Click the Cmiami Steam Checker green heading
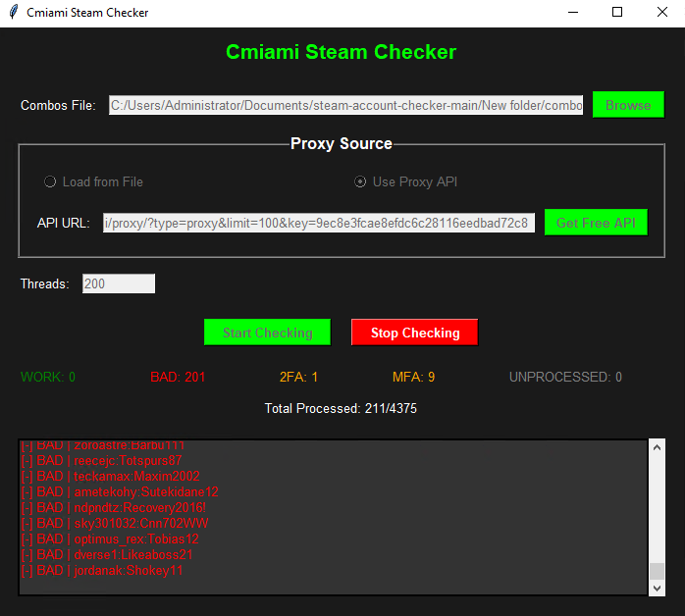 point(342,52)
